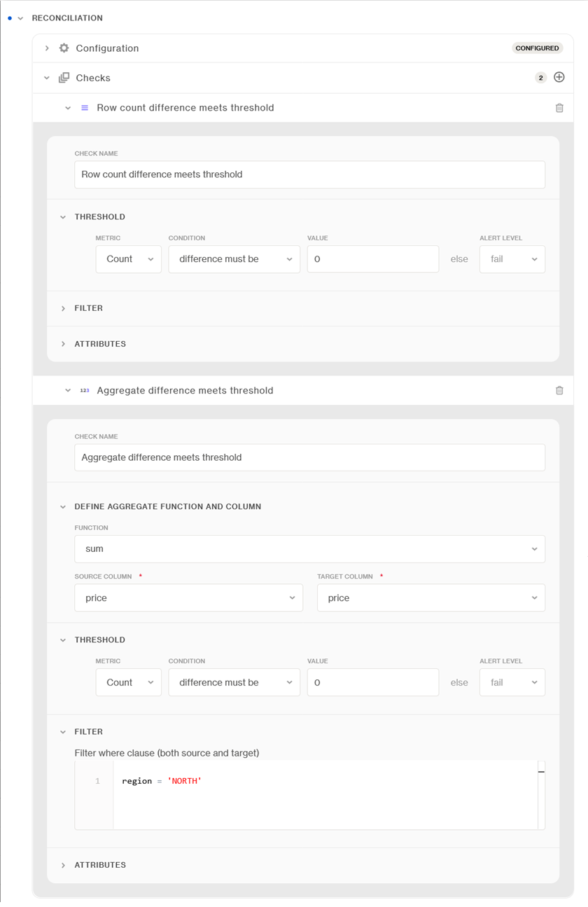Open the aggregate Function dropdown showing sum
The height and width of the screenshot is (907, 588).
pyautogui.click(x=309, y=549)
